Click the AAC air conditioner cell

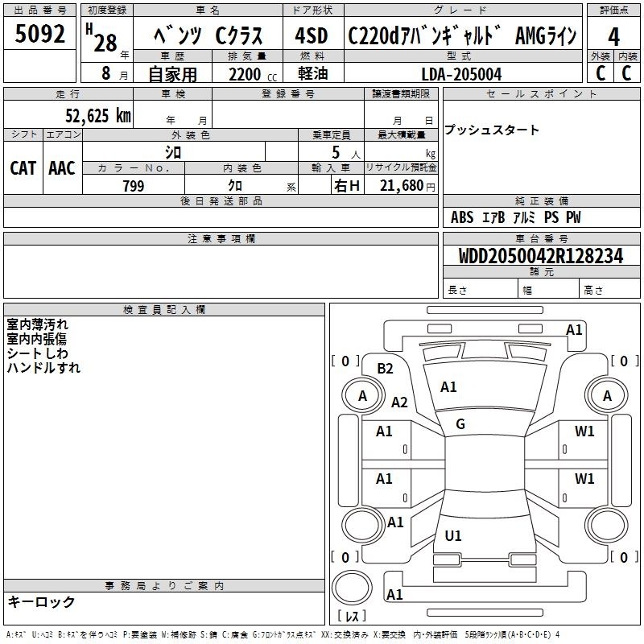(x=62, y=168)
